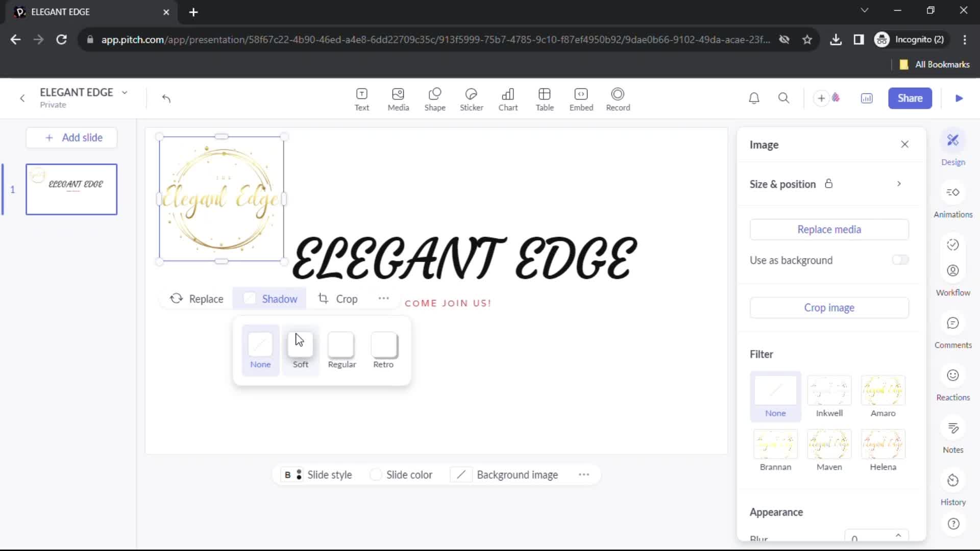The image size is (980, 551).
Task: Expand the Size and position section
Action: tap(900, 184)
